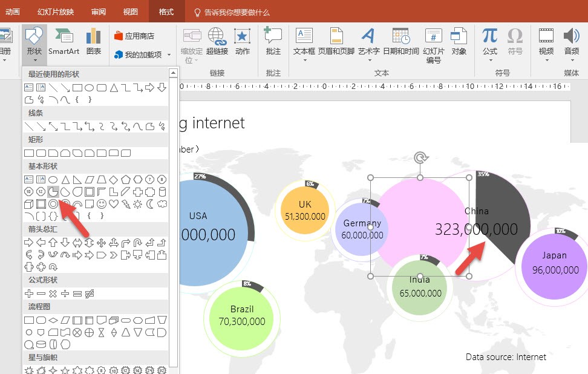Insert a chart with 图表
The image size is (588, 374).
click(93, 42)
